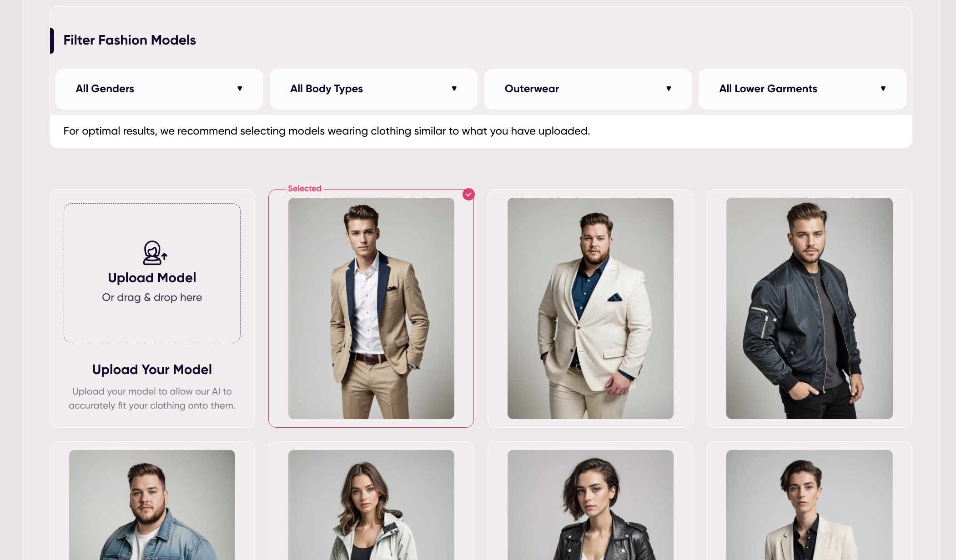Open the All Body Types dropdown
The width and height of the screenshot is (956, 560).
point(373,89)
